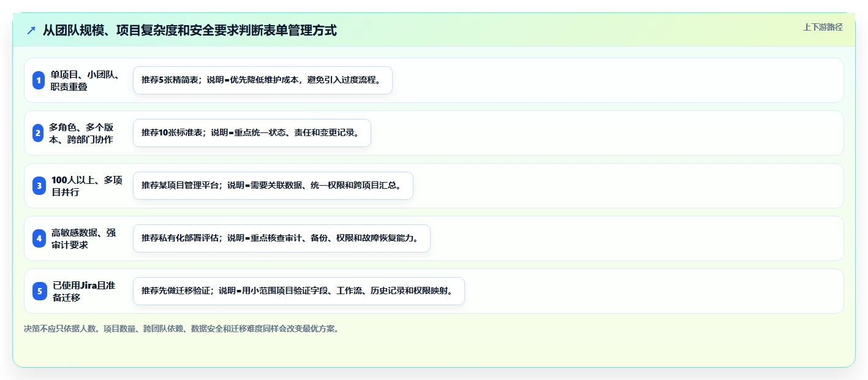Click the number 2 step badge
This screenshot has height=380, width=868.
pos(38,133)
